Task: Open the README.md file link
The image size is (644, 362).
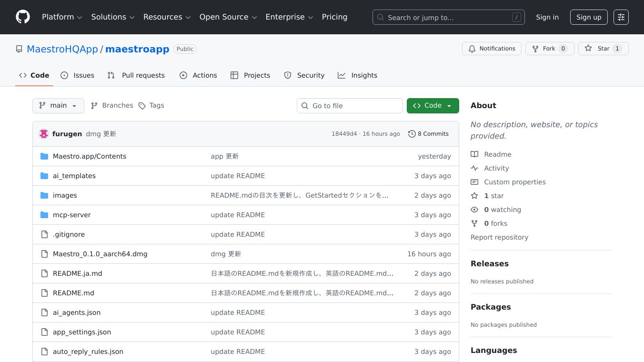Action: pos(73,293)
